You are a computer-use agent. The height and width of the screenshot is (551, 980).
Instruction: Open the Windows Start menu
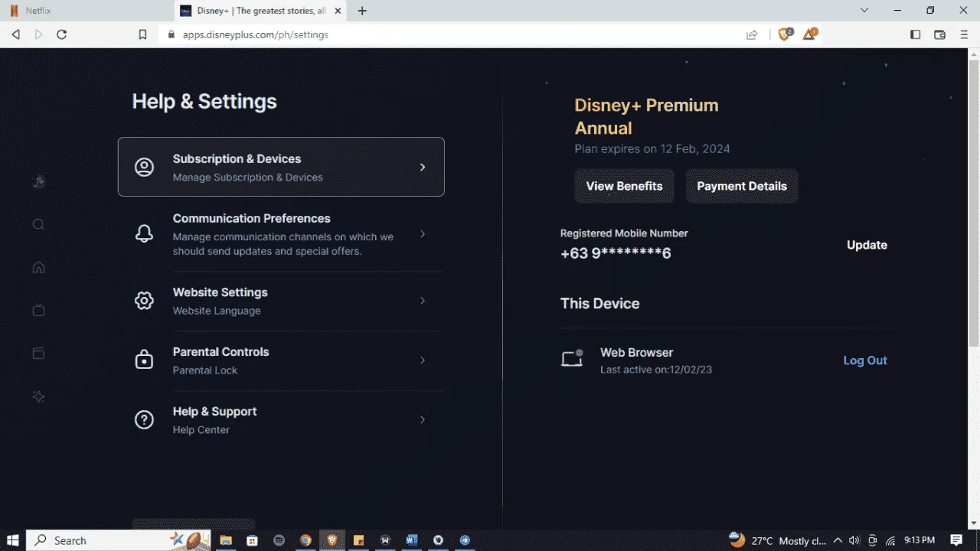12,540
